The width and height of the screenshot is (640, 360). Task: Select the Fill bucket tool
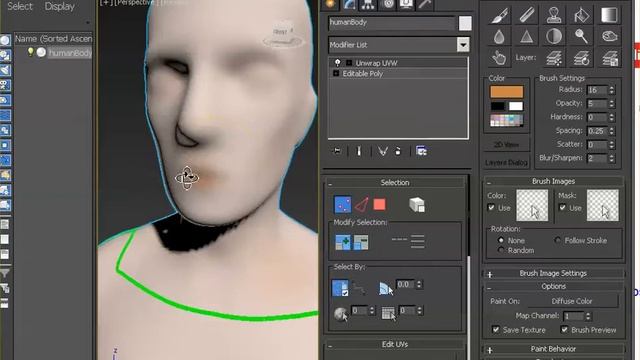(x=581, y=15)
